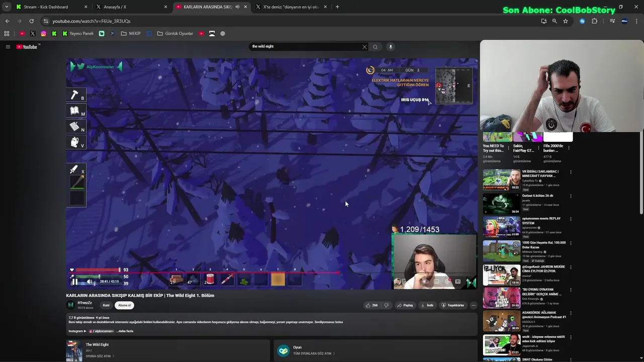Expand description with '...daha fazla'
Screen dimensions: 644x362
click(125, 331)
